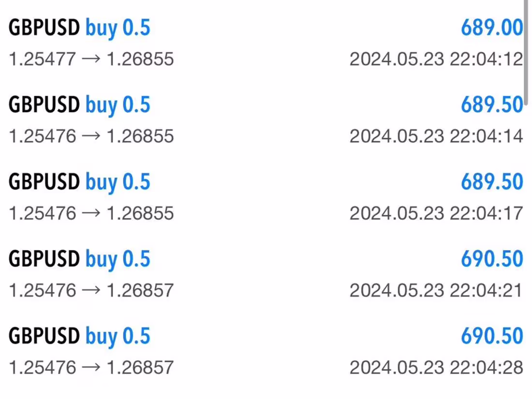This screenshot has width=532, height=399.
Task: Tap the profit amount 689.50
Action: click(x=492, y=104)
